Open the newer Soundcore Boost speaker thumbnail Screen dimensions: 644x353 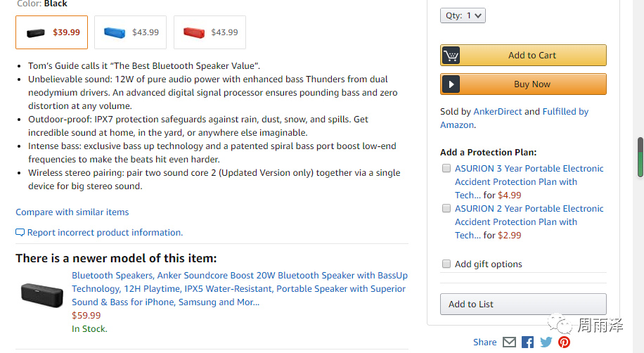[x=42, y=294]
